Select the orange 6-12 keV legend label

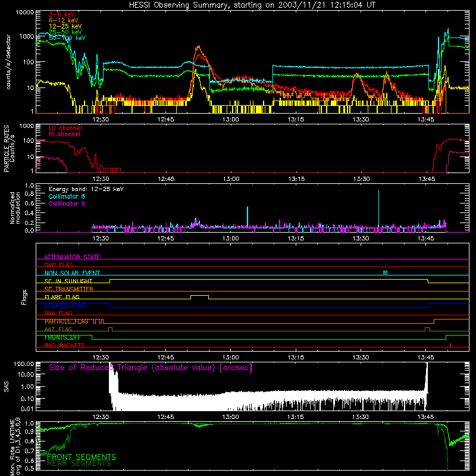pos(64,20)
